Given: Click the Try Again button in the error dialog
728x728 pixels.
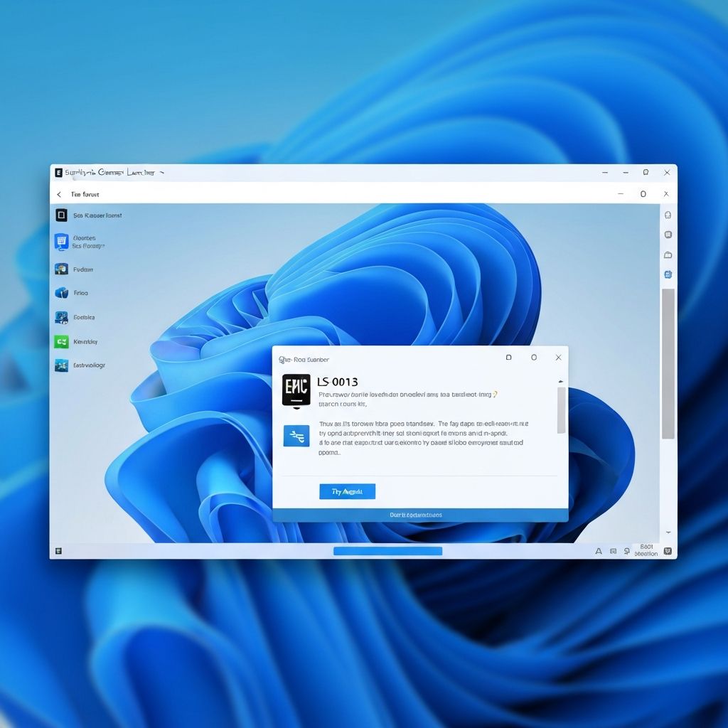Looking at the screenshot, I should click(347, 491).
